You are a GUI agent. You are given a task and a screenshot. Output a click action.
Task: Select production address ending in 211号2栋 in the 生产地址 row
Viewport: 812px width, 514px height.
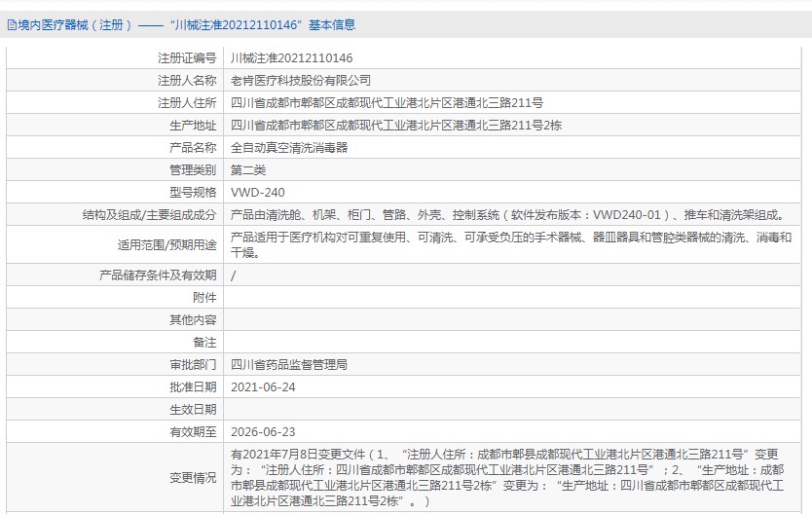pyautogui.click(x=396, y=125)
